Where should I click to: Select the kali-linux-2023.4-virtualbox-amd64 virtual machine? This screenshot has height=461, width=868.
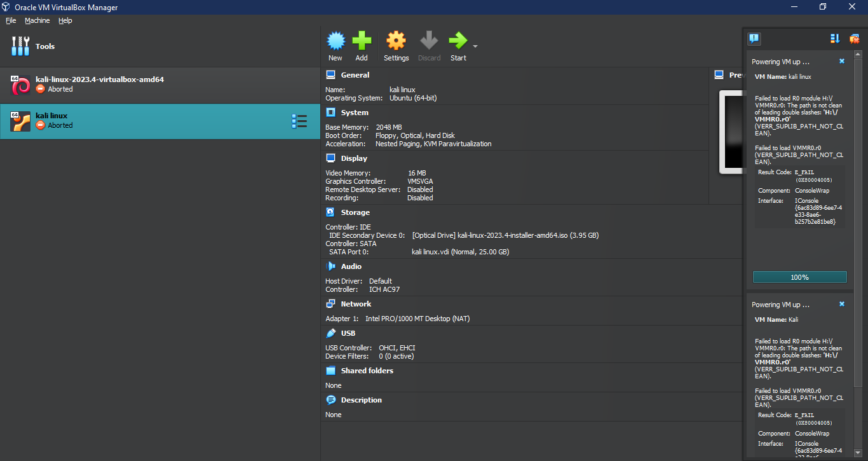160,85
